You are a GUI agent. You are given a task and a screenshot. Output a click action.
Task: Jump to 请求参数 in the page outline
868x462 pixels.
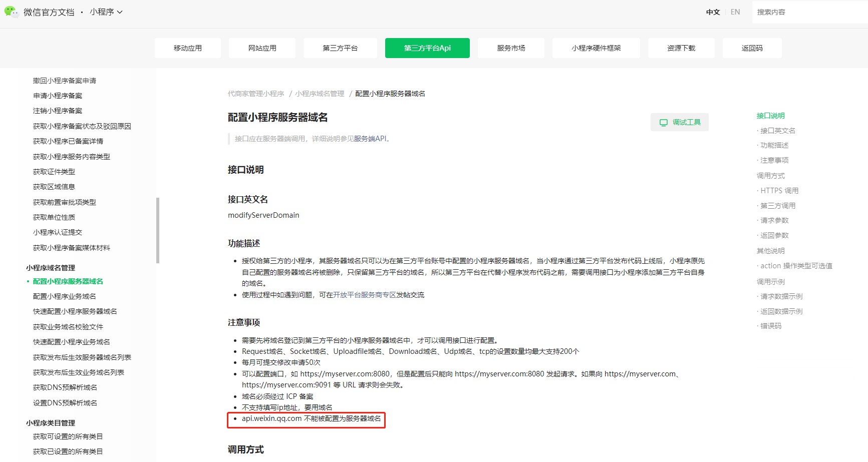[774, 220]
